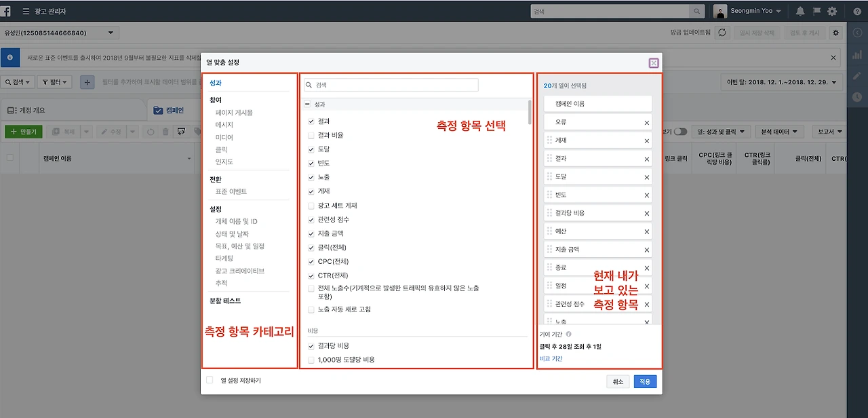Switch to the 캠페인 tab
868x418 pixels.
[x=170, y=110]
